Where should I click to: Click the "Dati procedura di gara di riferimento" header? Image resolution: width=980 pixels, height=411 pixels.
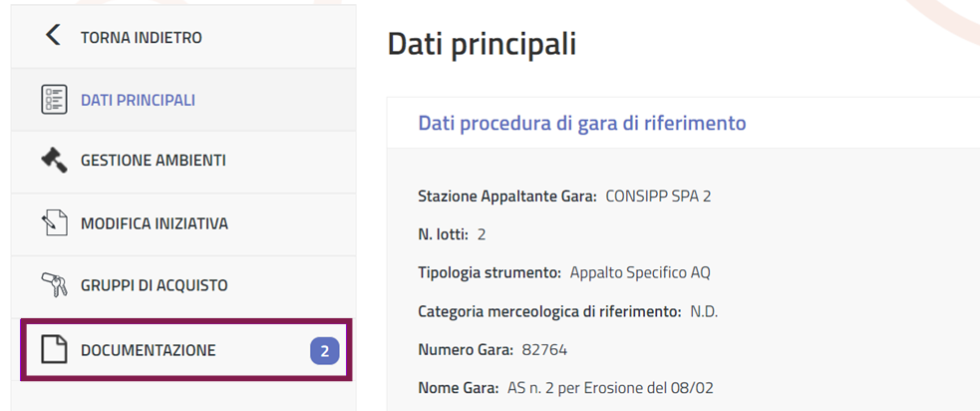(582, 124)
